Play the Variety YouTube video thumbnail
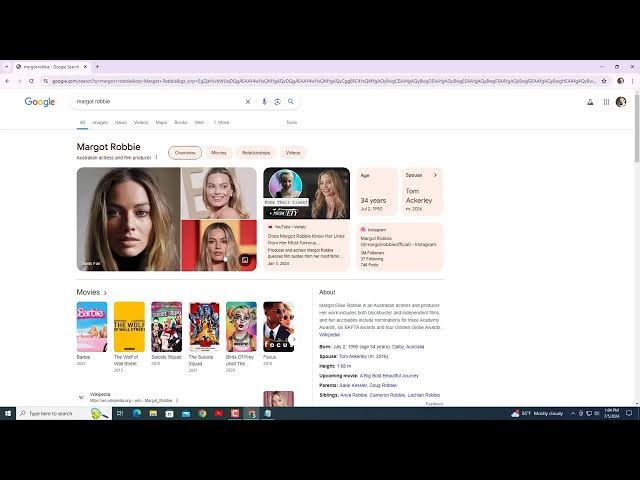 click(x=307, y=193)
